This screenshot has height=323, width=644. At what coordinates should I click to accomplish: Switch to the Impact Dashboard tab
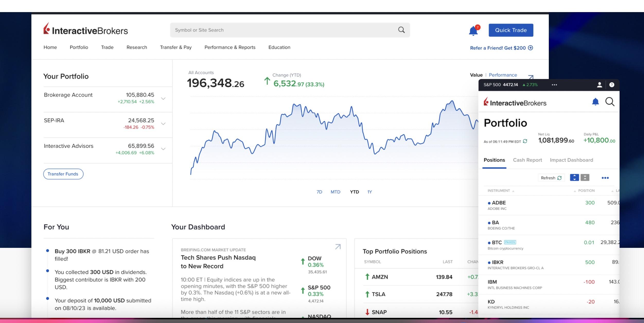(571, 160)
